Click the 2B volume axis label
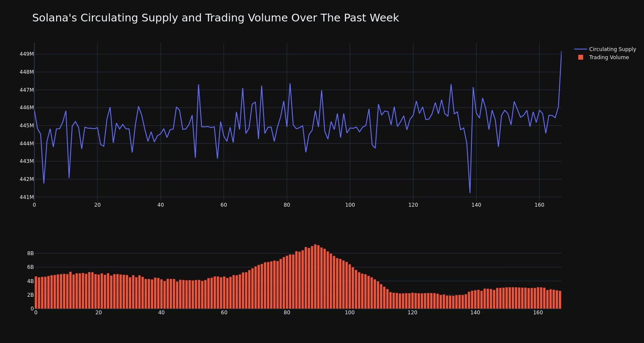Image resolution: width=644 pixels, height=343 pixels. 30,295
